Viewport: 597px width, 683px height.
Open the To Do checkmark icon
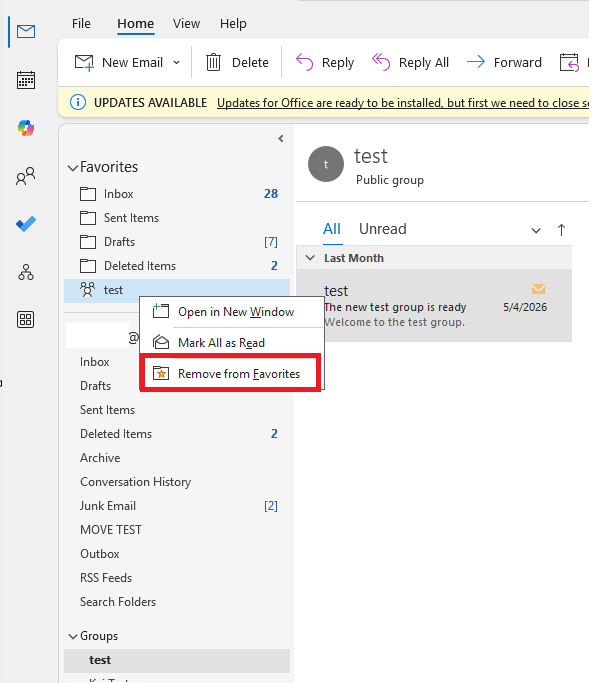click(x=26, y=224)
